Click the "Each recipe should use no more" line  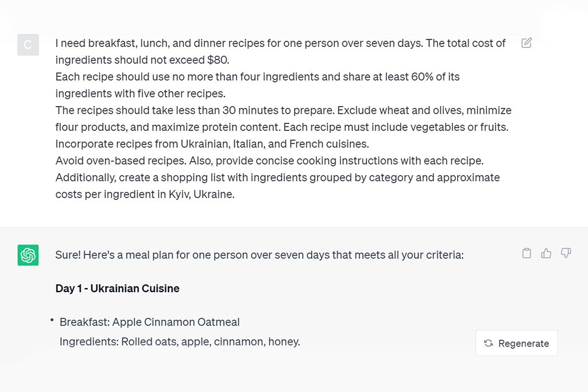[257, 77]
